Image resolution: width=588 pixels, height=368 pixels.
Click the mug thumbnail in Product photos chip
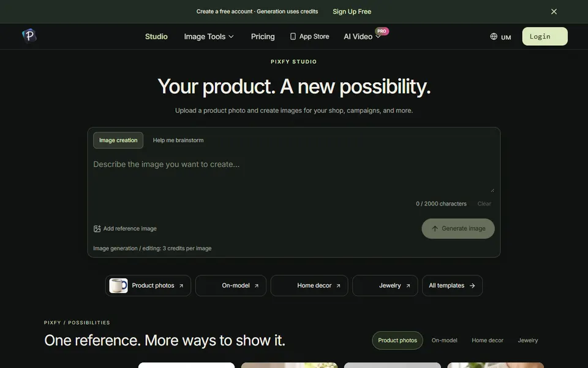pos(118,286)
